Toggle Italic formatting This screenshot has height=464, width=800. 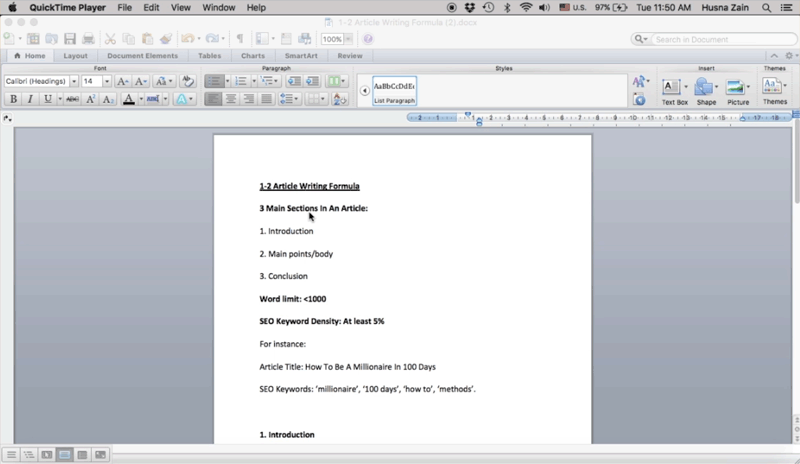tap(30, 99)
